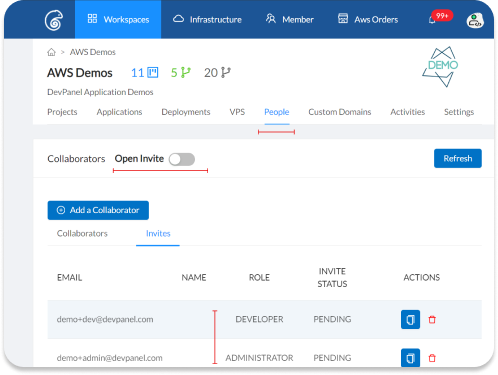
Task: Click the DEMO workspace logo
Action: pos(440,66)
